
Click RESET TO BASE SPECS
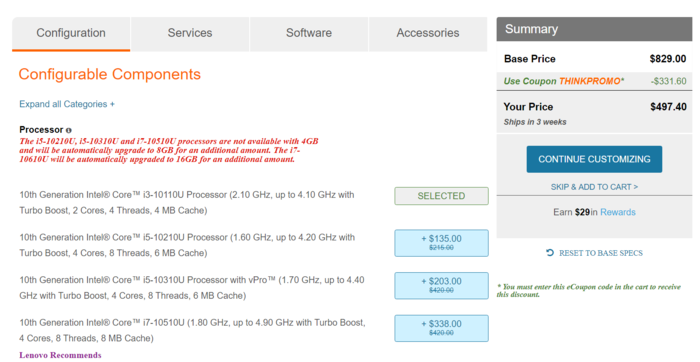(601, 253)
